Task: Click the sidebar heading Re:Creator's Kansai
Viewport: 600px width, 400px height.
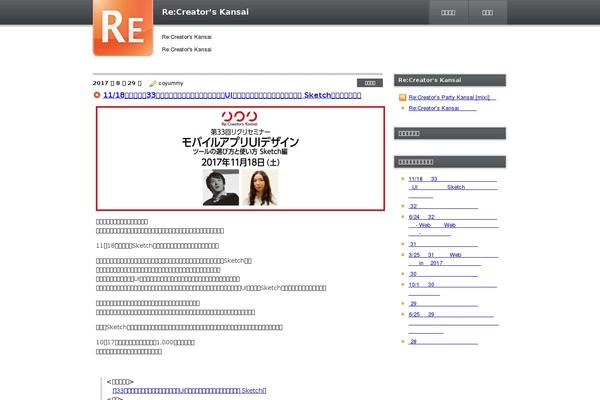Action: click(450, 80)
